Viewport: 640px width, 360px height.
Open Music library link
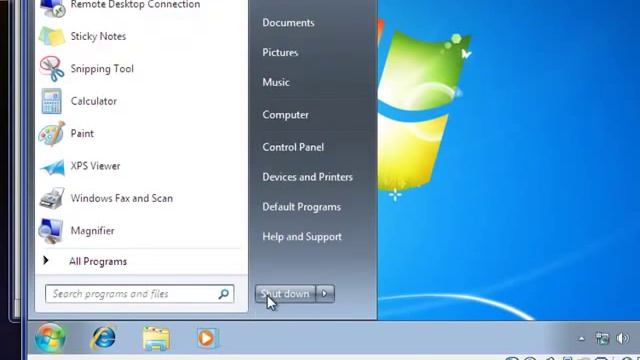276,82
